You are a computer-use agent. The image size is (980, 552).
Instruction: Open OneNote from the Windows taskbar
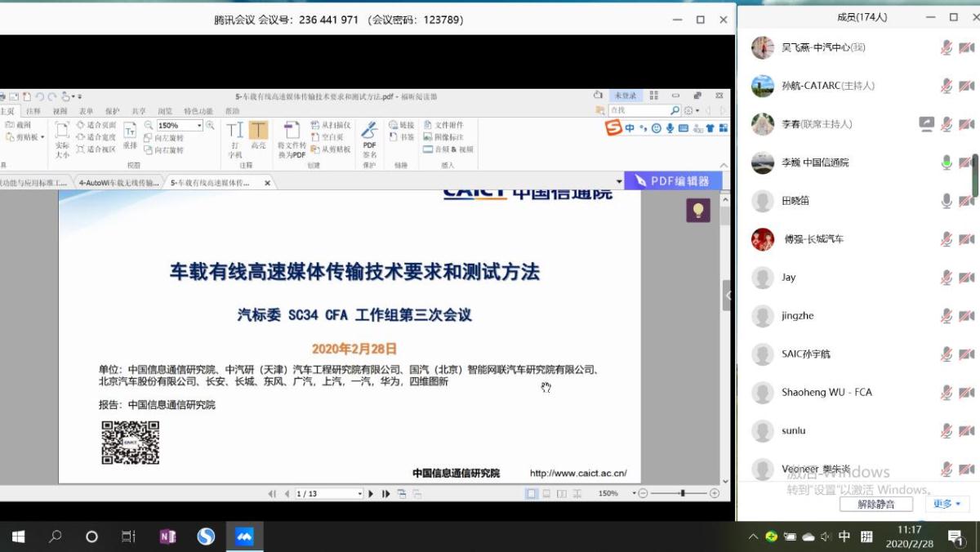pyautogui.click(x=167, y=536)
